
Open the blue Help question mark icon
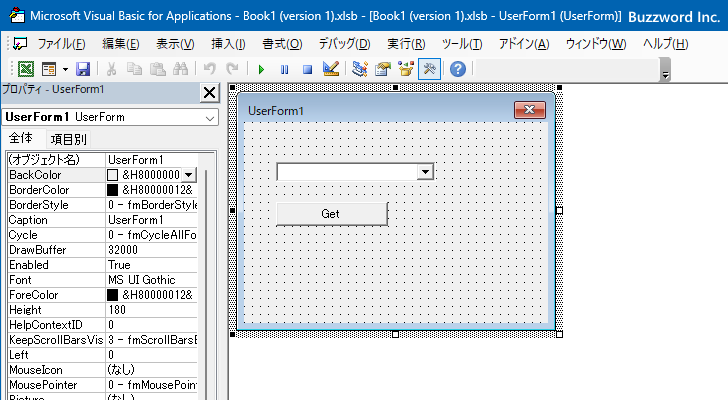pyautogui.click(x=457, y=69)
